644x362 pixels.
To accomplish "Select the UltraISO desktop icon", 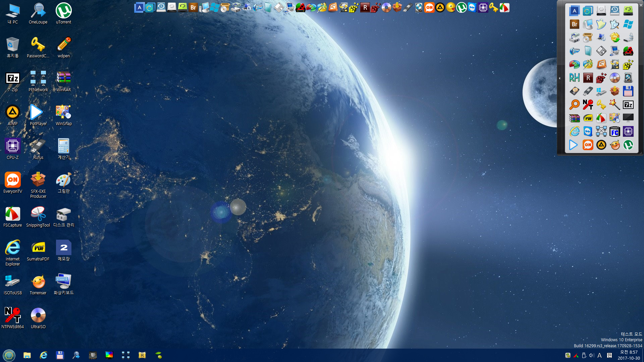I will coord(38,318).
